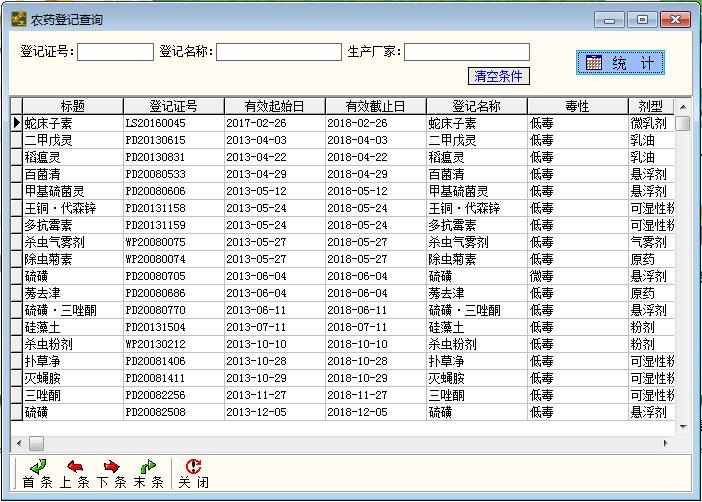Click the 毒性 column header
This screenshot has height=502, width=702.
577,106
